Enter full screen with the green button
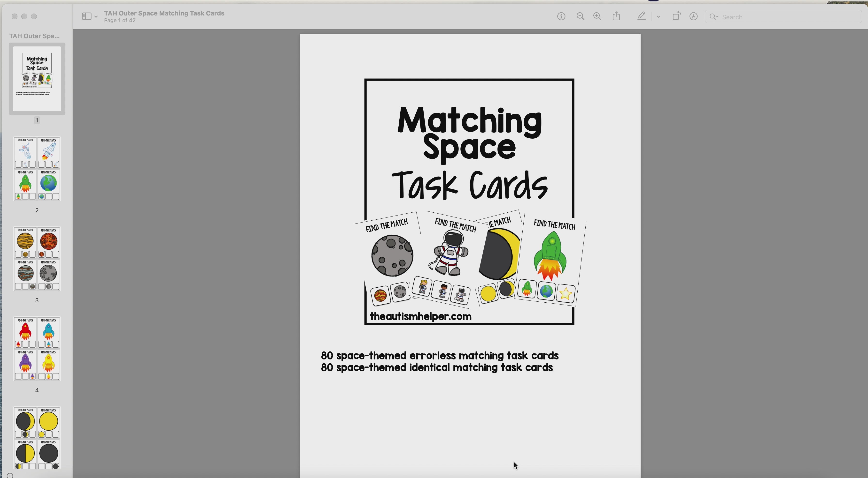Viewport: 868px width, 478px height. (x=34, y=16)
